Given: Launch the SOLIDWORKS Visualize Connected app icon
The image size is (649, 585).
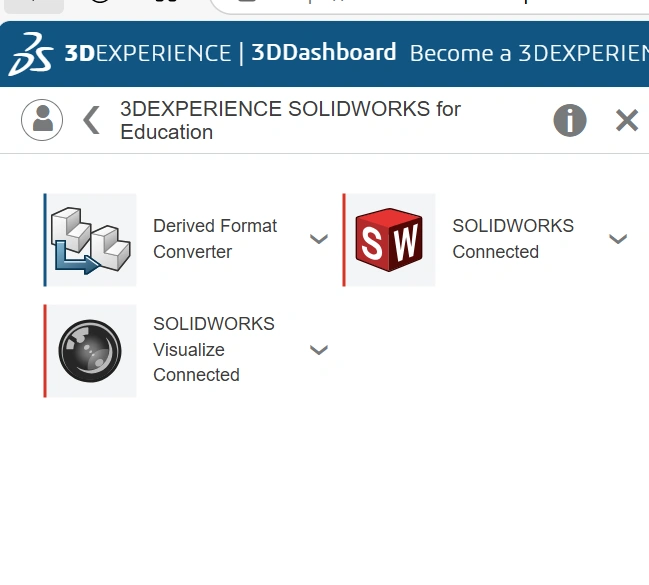Looking at the screenshot, I should click(x=91, y=351).
